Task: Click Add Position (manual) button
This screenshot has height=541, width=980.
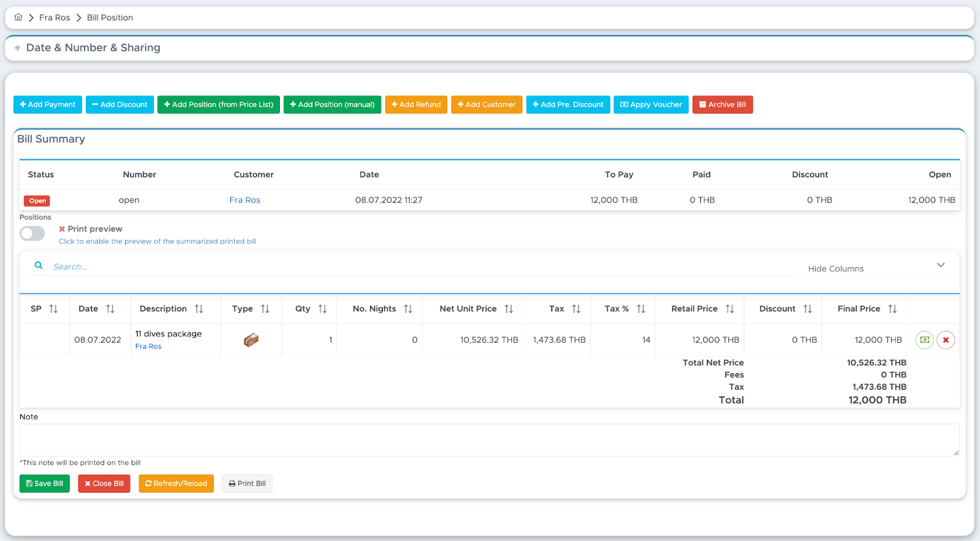Action: click(333, 105)
